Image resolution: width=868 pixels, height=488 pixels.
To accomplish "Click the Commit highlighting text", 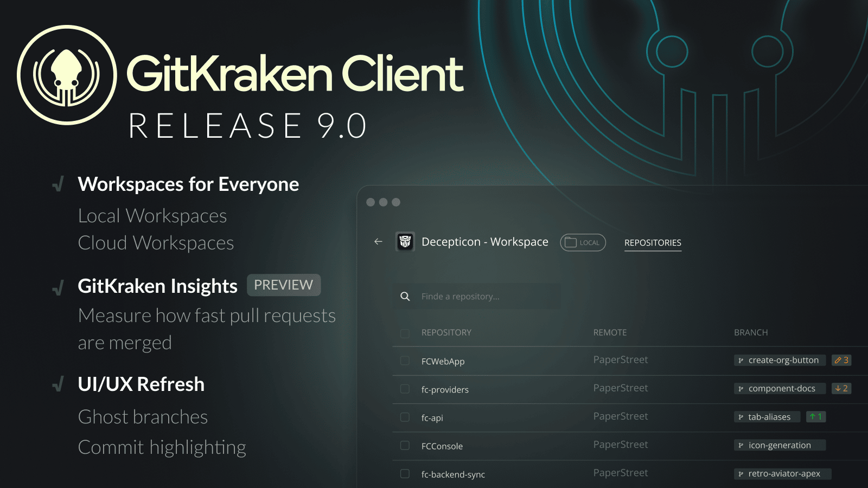I will [x=162, y=447].
